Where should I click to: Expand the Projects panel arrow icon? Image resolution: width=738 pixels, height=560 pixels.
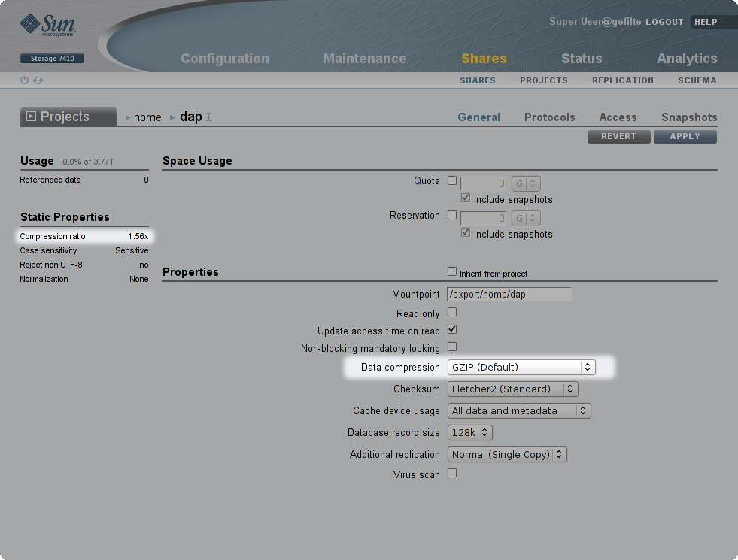[31, 117]
